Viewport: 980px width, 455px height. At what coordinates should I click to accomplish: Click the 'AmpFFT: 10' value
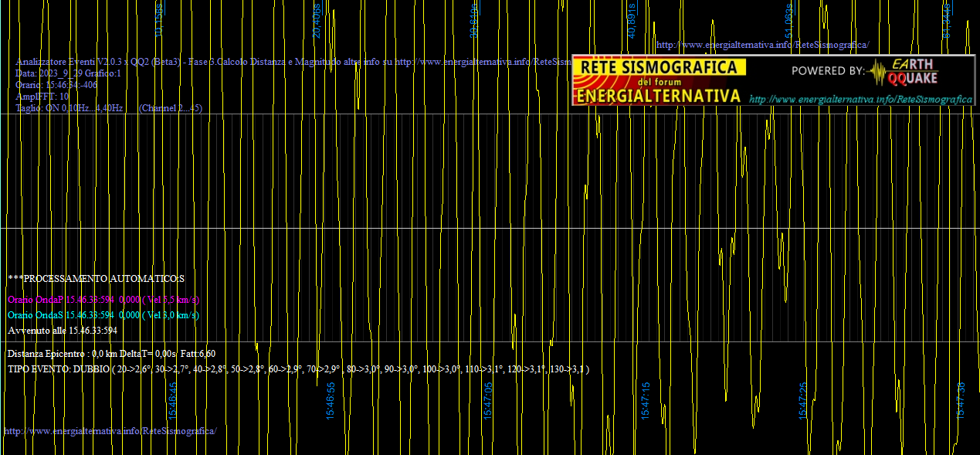(42, 97)
